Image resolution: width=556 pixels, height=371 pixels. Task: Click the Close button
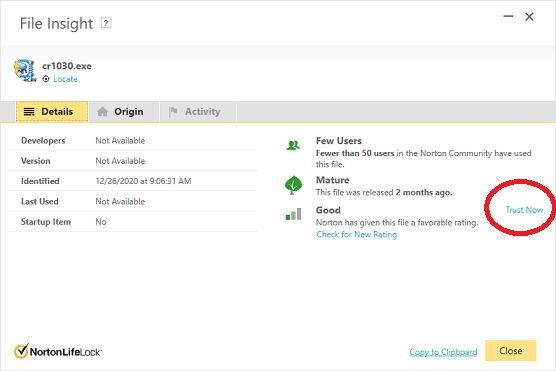tap(511, 351)
